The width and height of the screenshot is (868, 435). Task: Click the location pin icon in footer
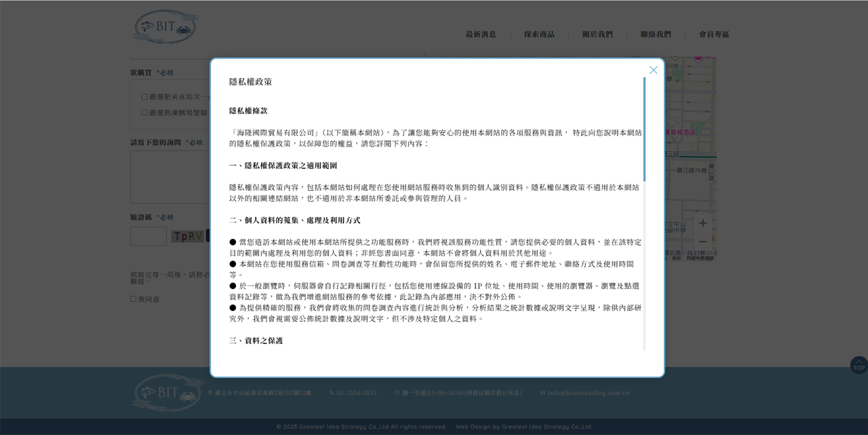point(210,393)
